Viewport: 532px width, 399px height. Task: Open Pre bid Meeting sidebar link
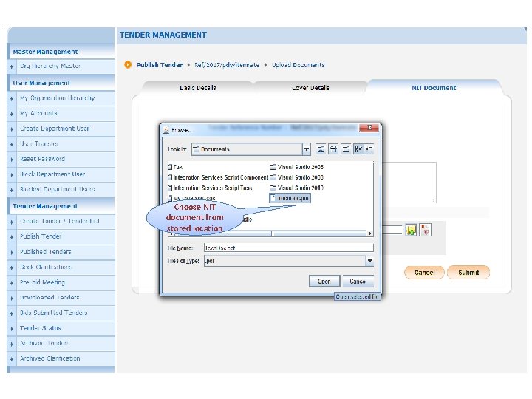pos(42,282)
